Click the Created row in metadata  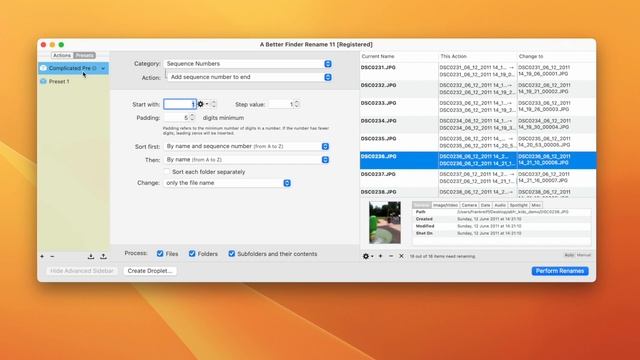(502, 219)
